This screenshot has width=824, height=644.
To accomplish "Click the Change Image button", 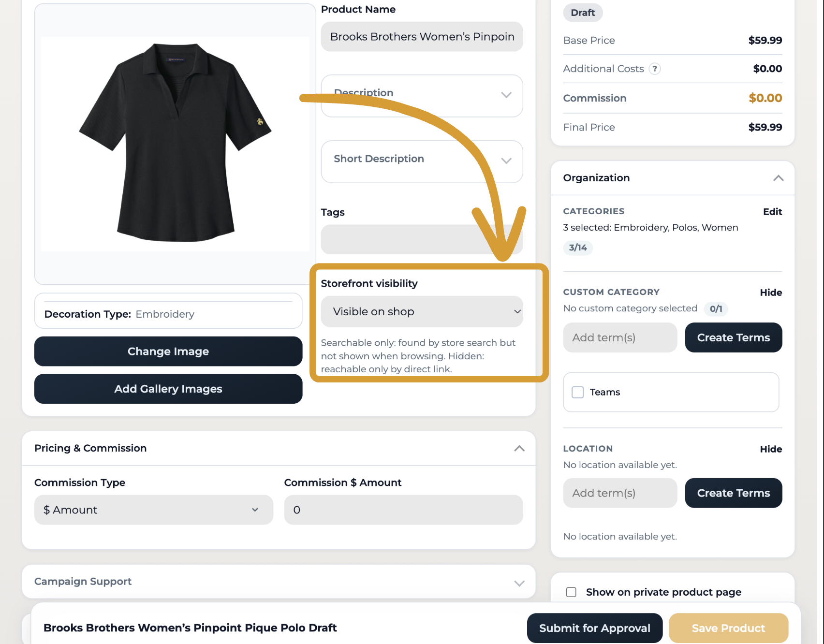I will 168,351.
